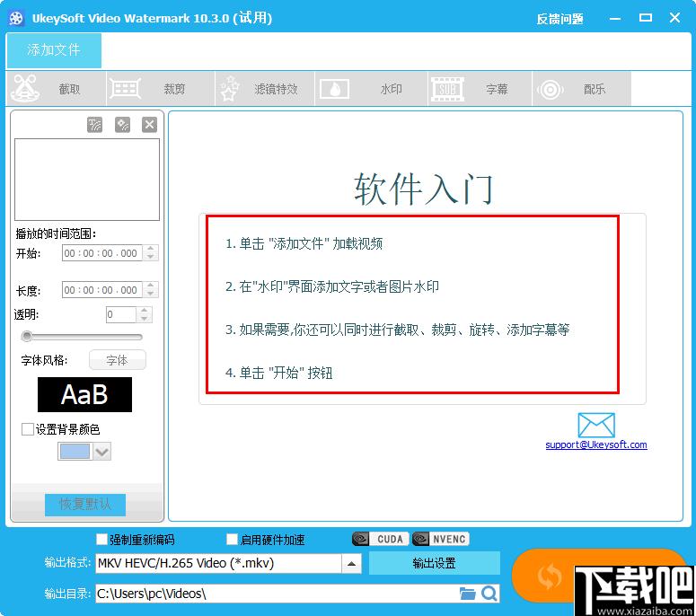
Task: Increase the 透明 transparency value
Action: tap(145, 310)
